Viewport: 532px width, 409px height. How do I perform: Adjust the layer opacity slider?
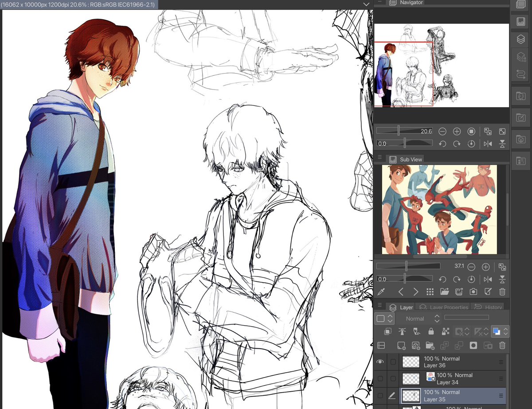click(466, 317)
